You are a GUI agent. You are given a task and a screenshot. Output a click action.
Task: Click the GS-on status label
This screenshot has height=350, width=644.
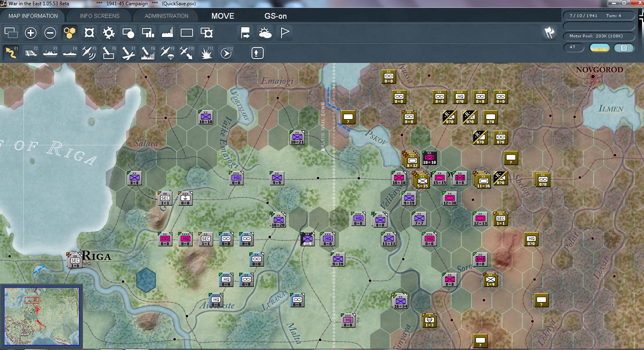pyautogui.click(x=275, y=16)
